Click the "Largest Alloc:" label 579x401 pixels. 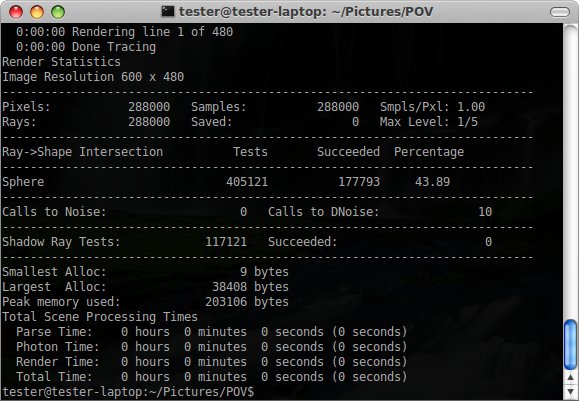pyautogui.click(x=54, y=287)
